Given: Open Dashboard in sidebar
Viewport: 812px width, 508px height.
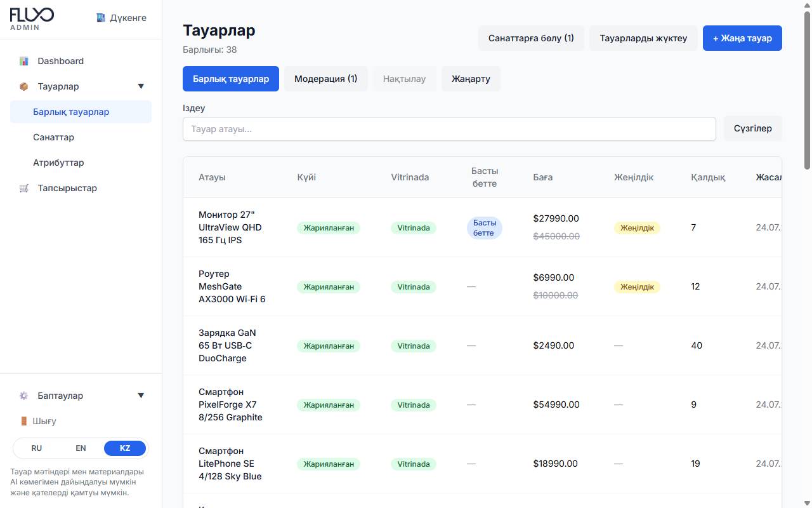Looking at the screenshot, I should pyautogui.click(x=81, y=61).
